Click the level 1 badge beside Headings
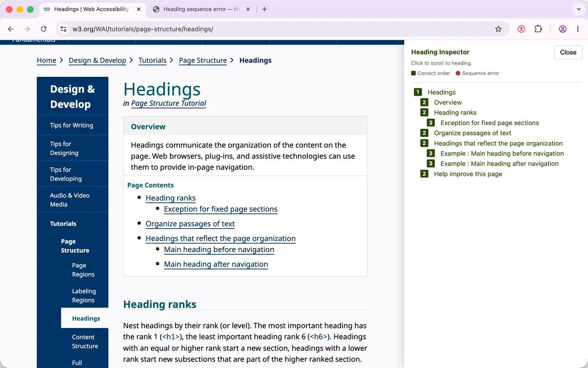The width and height of the screenshot is (588, 368). click(418, 92)
